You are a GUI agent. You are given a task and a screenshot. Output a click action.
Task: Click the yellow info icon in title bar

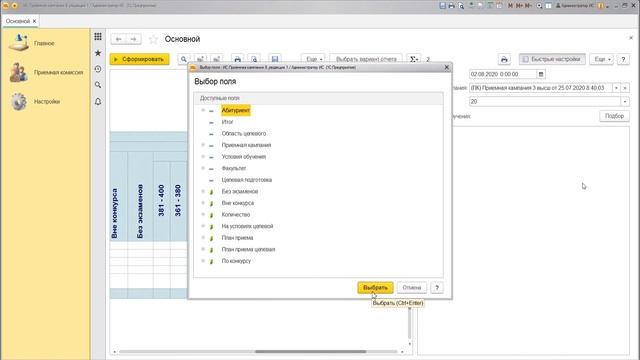click(600, 6)
